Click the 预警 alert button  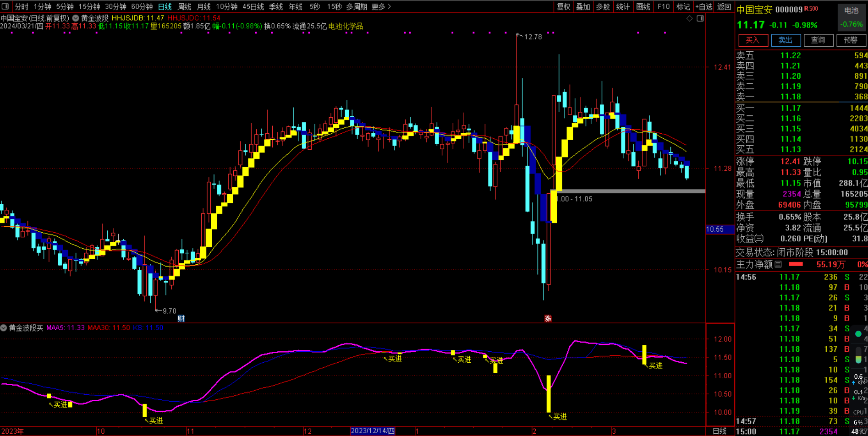pos(851,40)
